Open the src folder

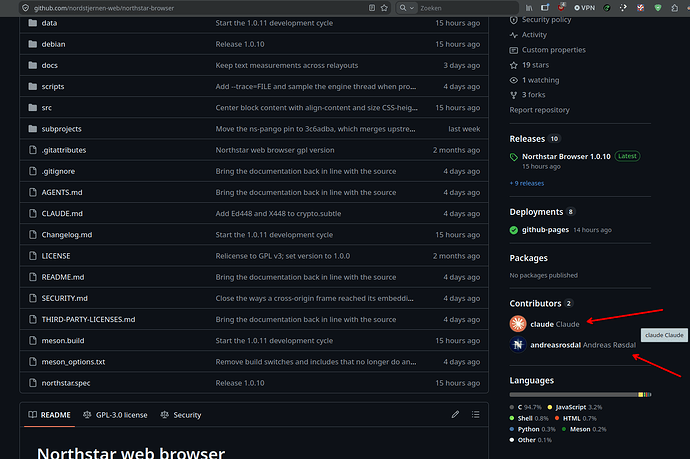click(x=47, y=107)
